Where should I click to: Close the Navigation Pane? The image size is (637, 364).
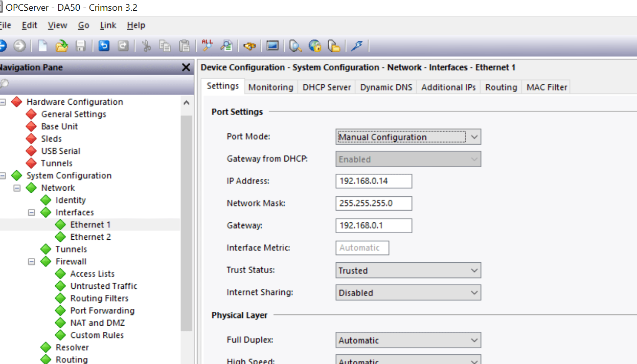(x=186, y=67)
